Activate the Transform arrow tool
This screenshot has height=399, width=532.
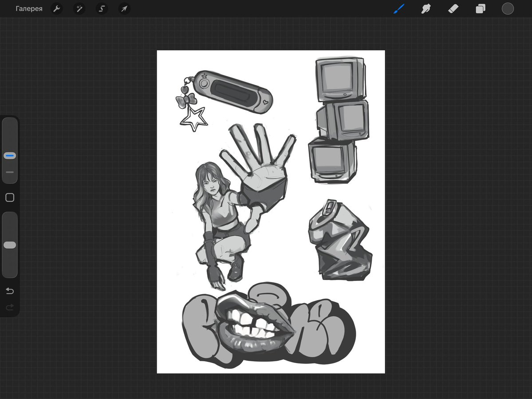(x=124, y=9)
